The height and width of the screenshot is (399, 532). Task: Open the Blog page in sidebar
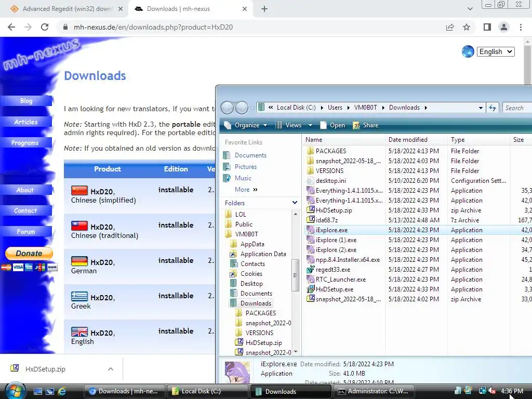[26, 101]
